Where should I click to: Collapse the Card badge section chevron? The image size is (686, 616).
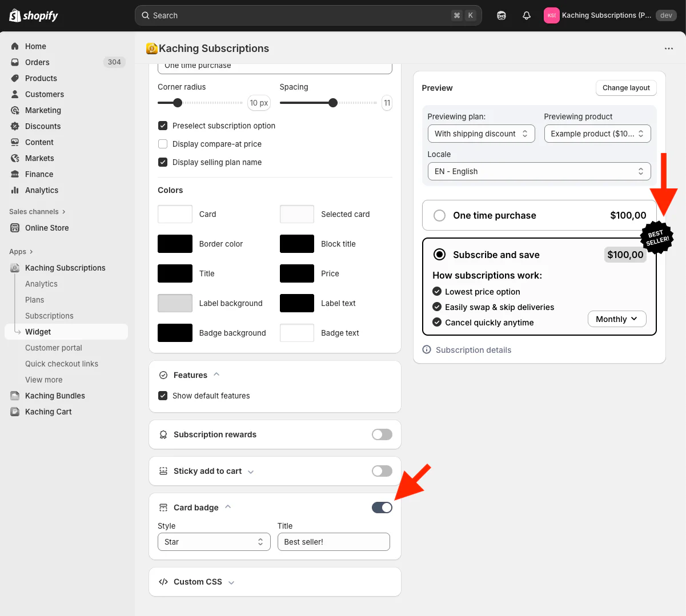(x=228, y=507)
